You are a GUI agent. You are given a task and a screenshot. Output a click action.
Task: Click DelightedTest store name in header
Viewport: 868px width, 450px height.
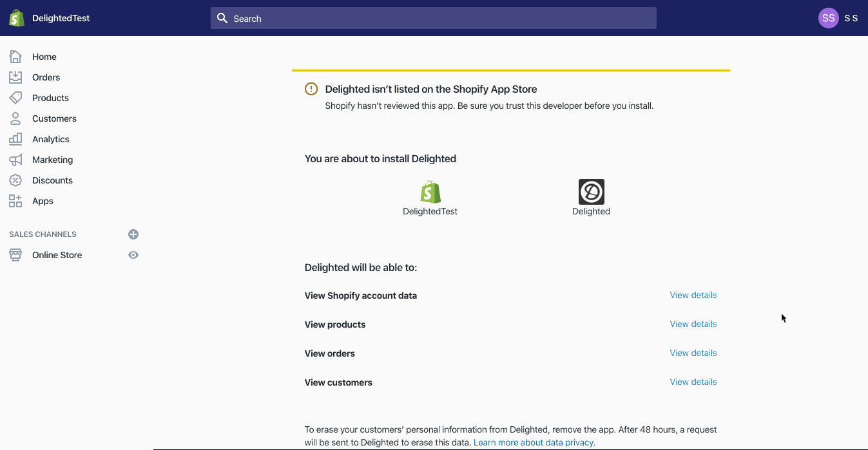coord(61,18)
